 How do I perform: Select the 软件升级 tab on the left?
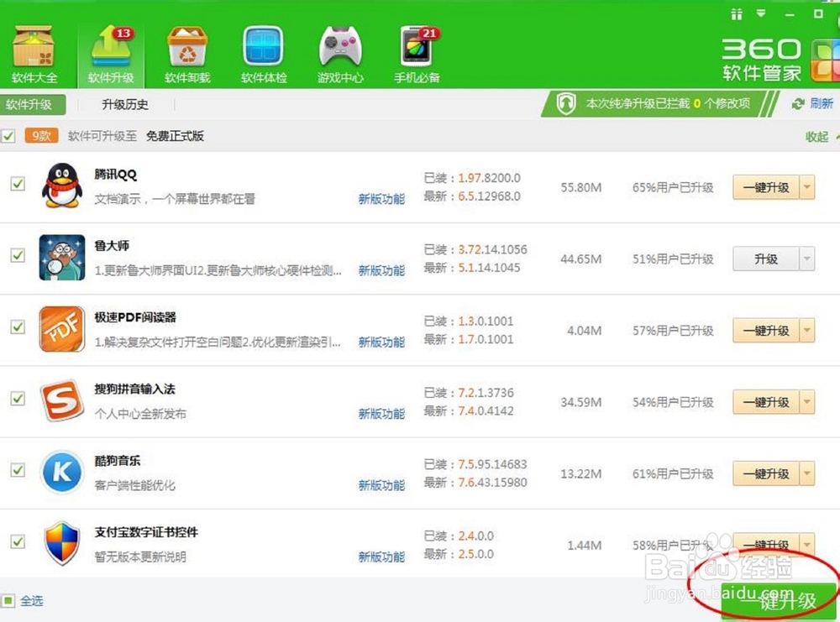tap(34, 104)
